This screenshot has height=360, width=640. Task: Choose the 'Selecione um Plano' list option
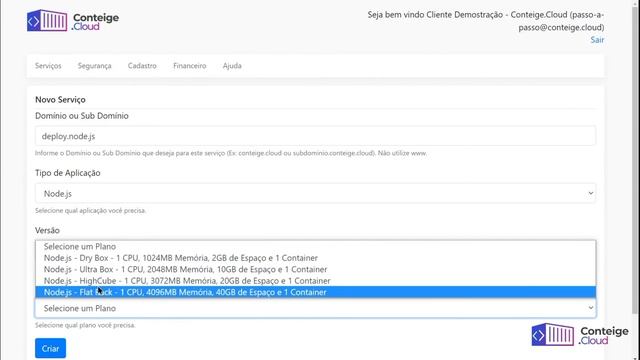click(315, 247)
